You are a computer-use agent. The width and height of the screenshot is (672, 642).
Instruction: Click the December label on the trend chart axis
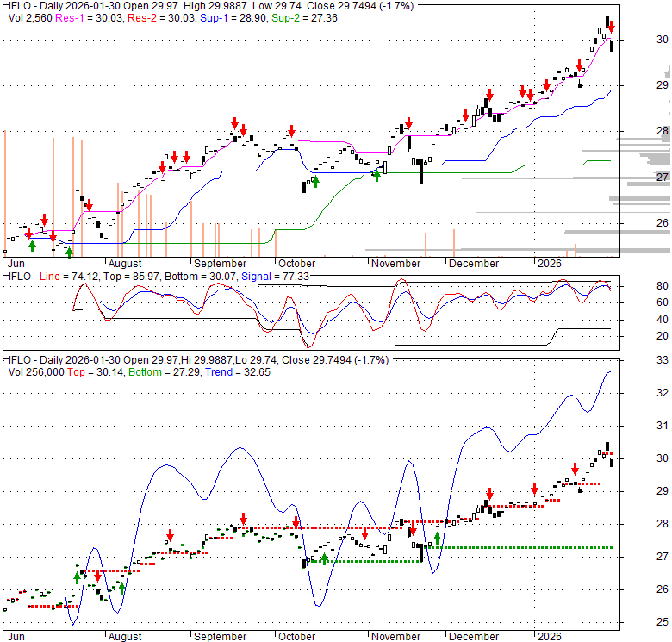tap(474, 636)
